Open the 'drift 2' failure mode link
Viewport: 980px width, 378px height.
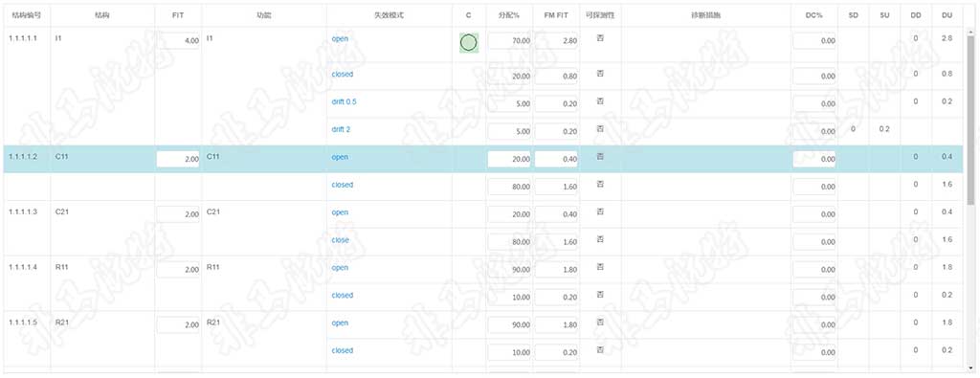pyautogui.click(x=342, y=129)
